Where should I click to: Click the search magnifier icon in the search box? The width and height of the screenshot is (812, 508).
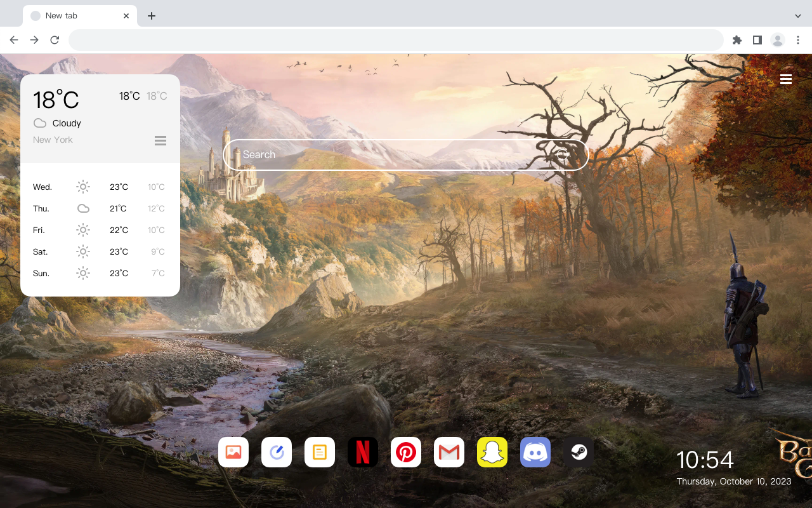point(563,155)
